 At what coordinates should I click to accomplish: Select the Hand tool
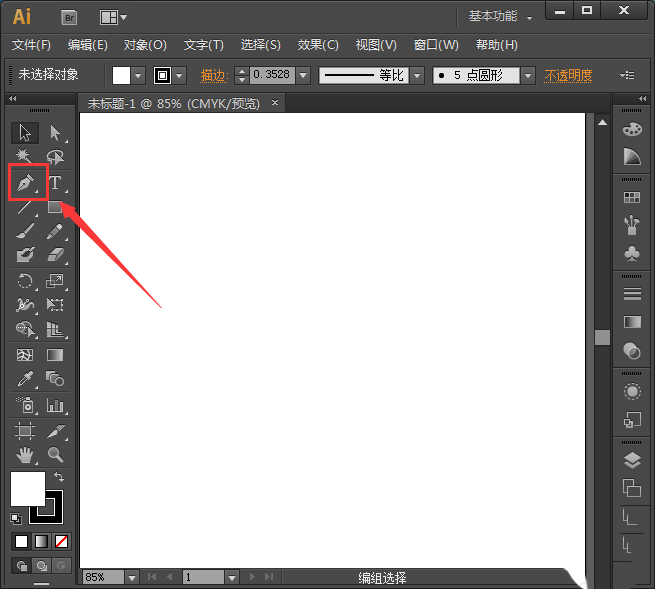point(25,455)
